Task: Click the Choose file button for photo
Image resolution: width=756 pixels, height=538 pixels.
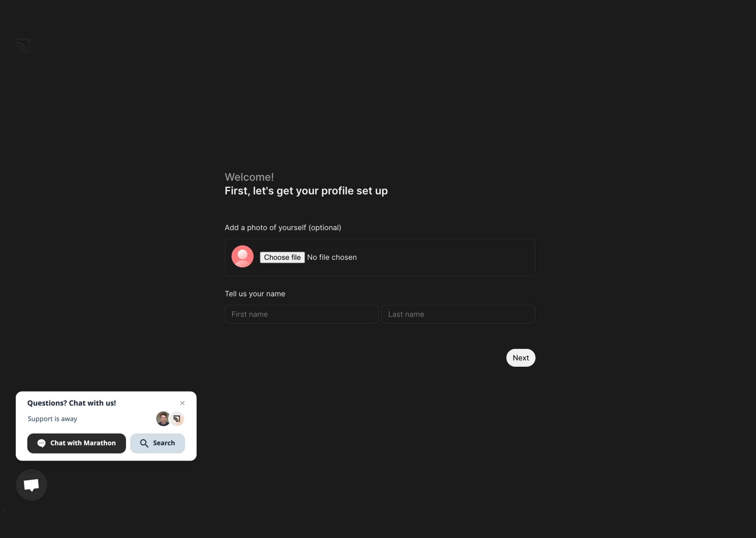Action: pyautogui.click(x=282, y=257)
